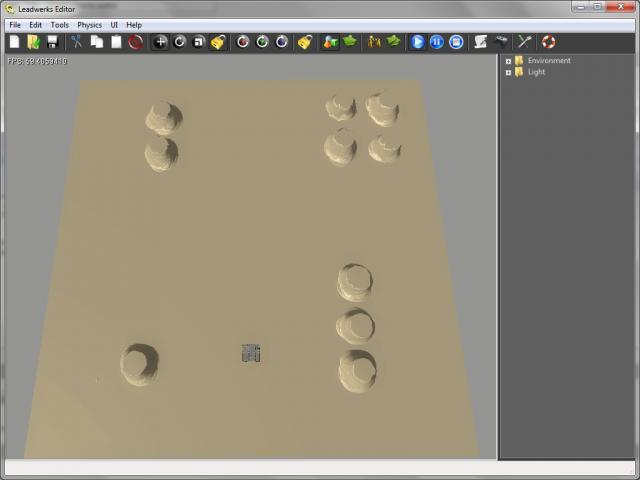The image size is (640, 480).
Task: Save the scene with the floppy disk icon
Action: click(x=52, y=42)
